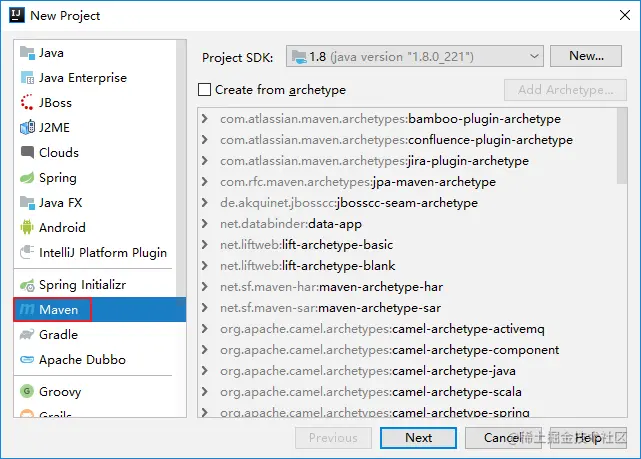Click the Java project type icon

click(27, 53)
